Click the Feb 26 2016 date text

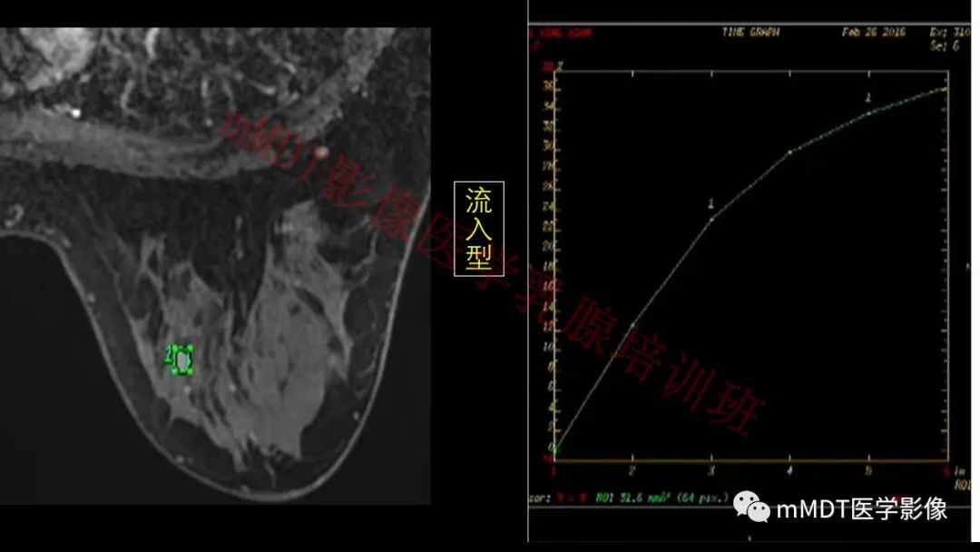point(873,32)
